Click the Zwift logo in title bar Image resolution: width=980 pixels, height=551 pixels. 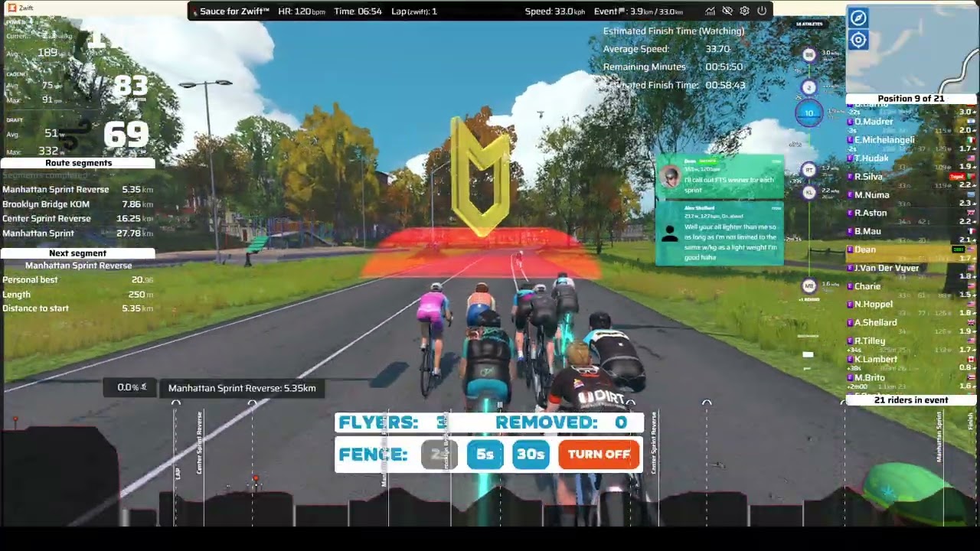pos(11,8)
